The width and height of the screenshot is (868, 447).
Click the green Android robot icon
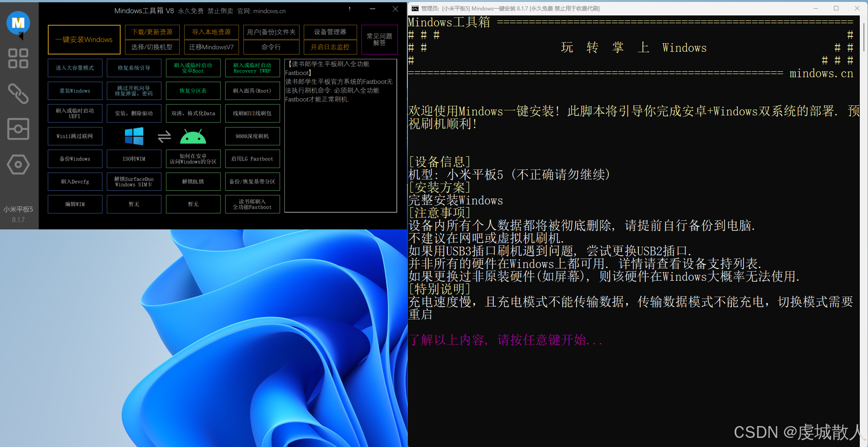click(193, 136)
